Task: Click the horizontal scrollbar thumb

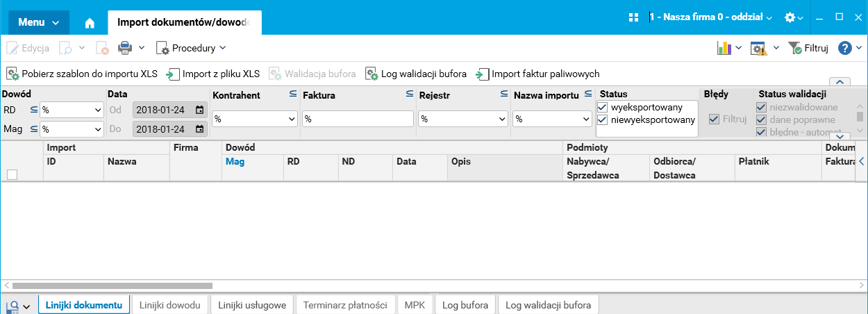Action: click(112, 286)
